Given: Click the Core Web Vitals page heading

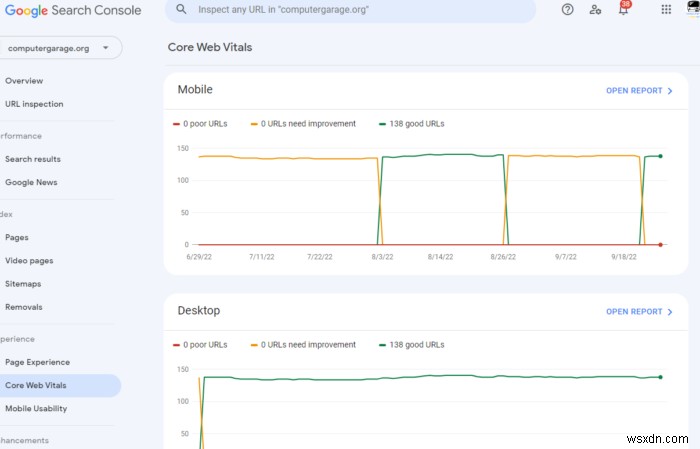Looking at the screenshot, I should tap(210, 47).
